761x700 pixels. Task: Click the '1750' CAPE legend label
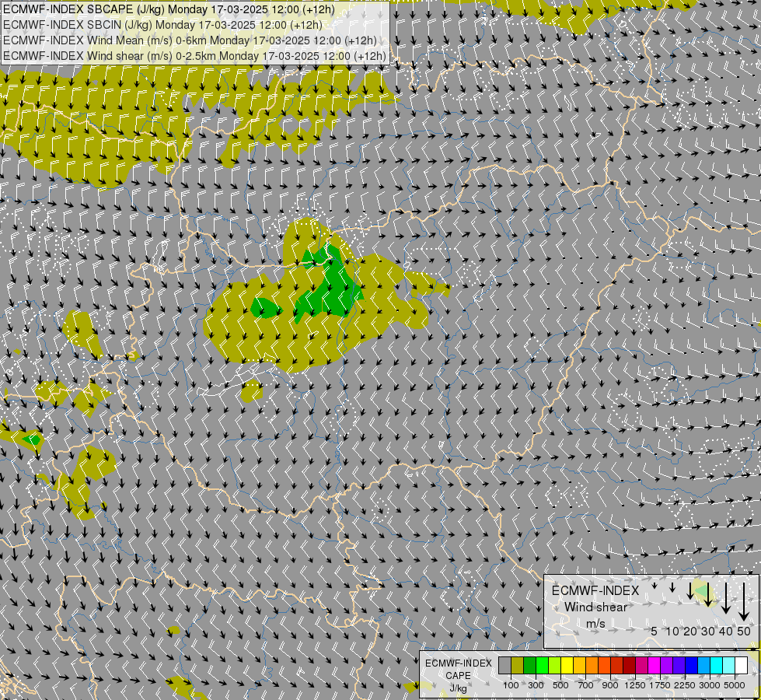(x=660, y=685)
